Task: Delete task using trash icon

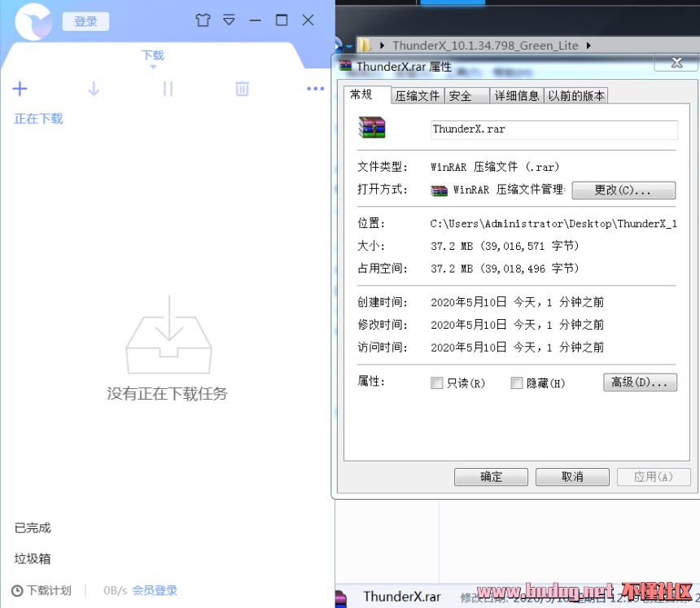Action: click(242, 89)
